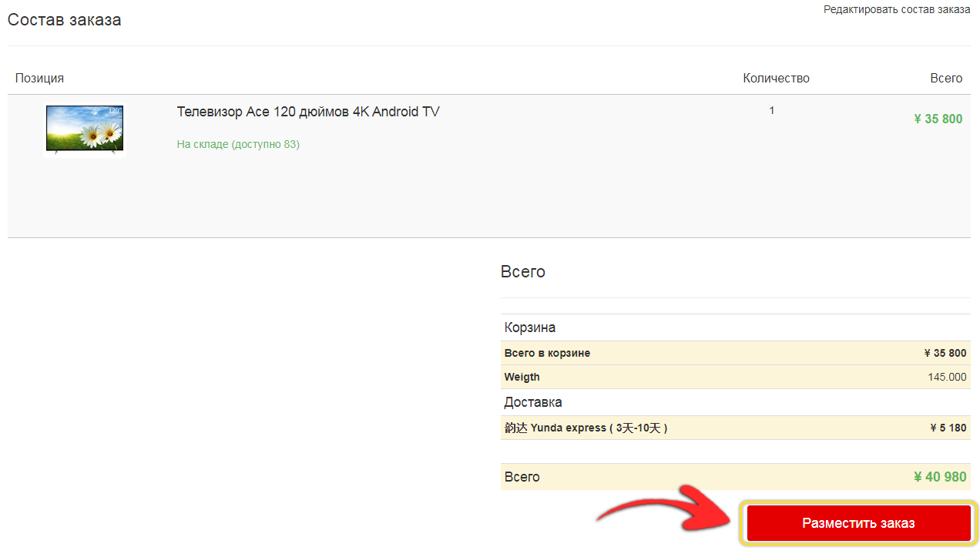Open the Ace 120-inch TV product thumbnail

85,129
